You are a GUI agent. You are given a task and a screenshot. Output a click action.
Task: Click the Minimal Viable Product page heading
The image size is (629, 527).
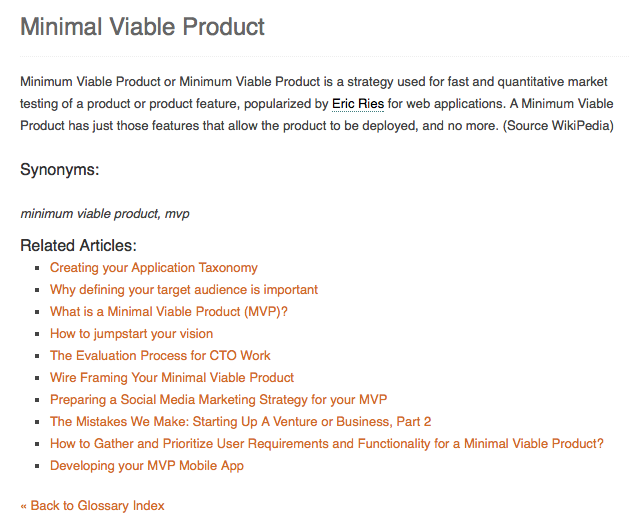pyautogui.click(x=142, y=27)
